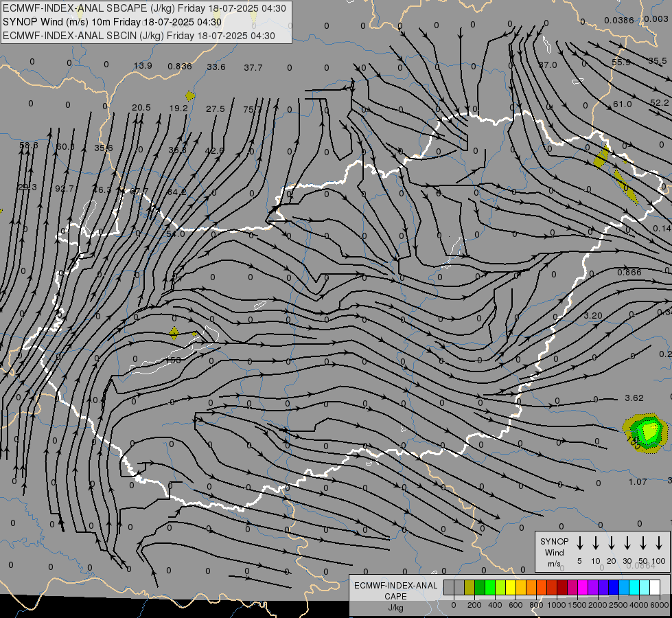
Task: Select the cyan swatch after 4000
Action: [x=644, y=588]
